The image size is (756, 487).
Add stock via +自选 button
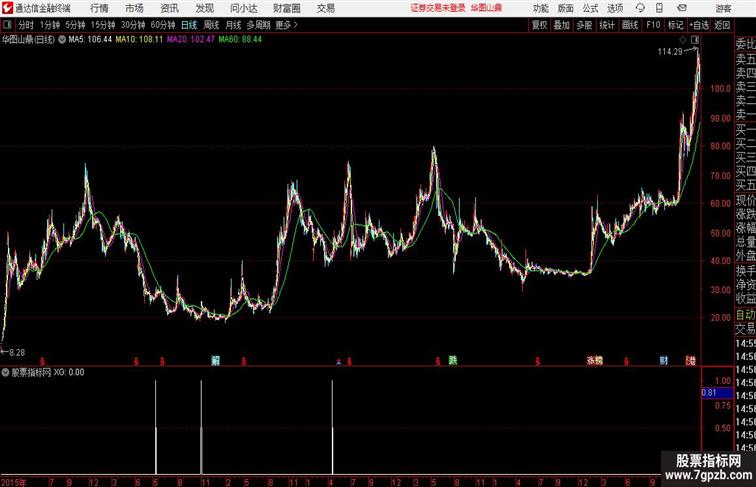[699, 25]
